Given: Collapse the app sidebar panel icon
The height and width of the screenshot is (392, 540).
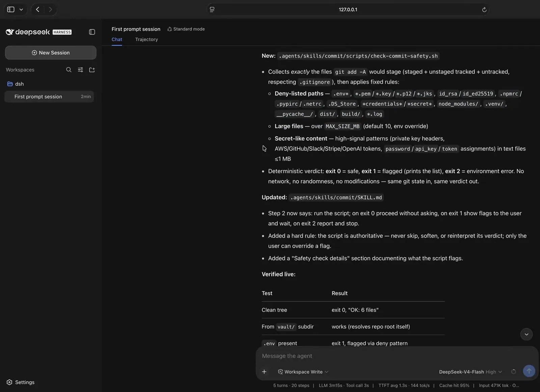Looking at the screenshot, I should coord(92,32).
